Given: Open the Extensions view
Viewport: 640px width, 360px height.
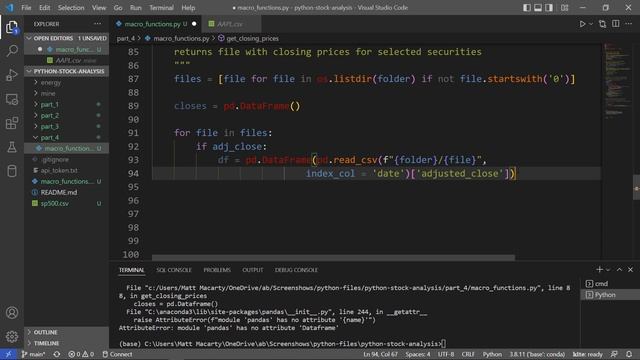Looking at the screenshot, I should coord(12,123).
